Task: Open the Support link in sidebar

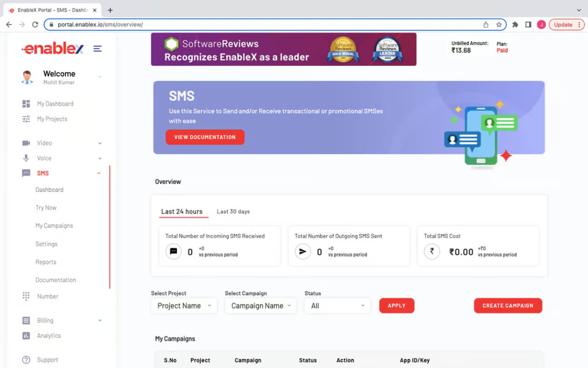Action: (x=48, y=360)
